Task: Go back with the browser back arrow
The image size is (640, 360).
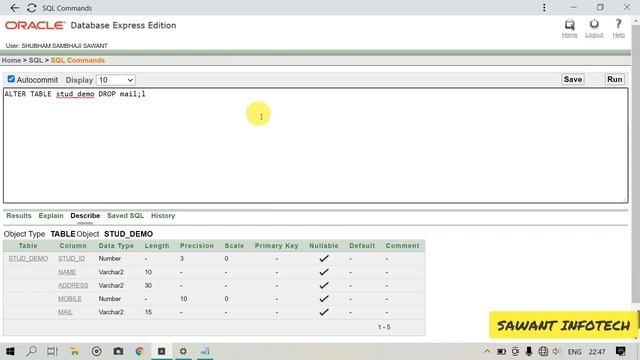Action: [15, 8]
